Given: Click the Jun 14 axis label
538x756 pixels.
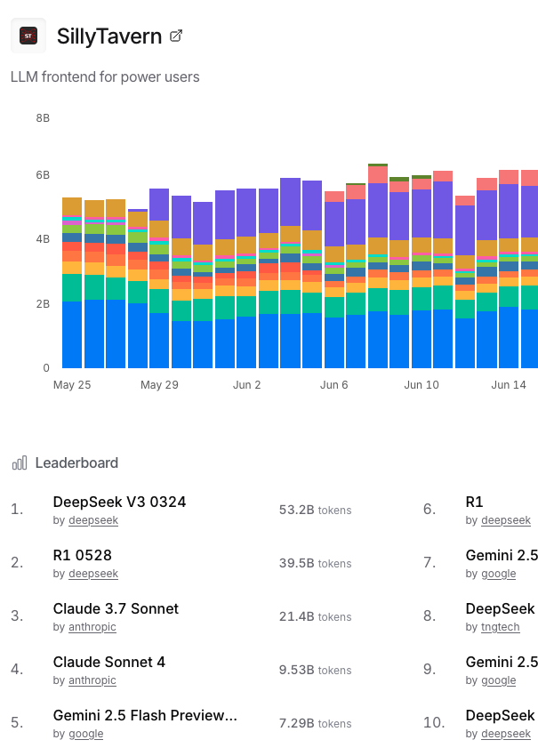Looking at the screenshot, I should click(x=509, y=385).
